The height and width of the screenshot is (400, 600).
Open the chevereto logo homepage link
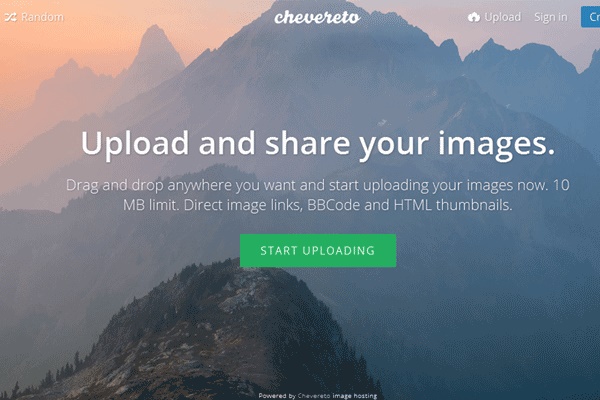click(317, 17)
